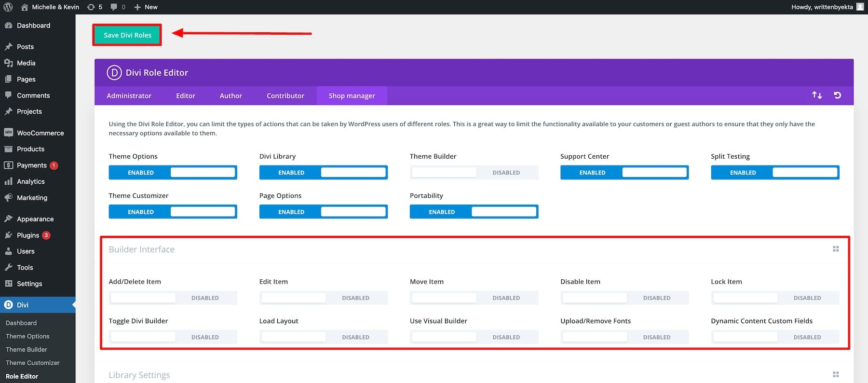Click the Plugins plug icon
This screenshot has width=868, height=383.
point(8,235)
